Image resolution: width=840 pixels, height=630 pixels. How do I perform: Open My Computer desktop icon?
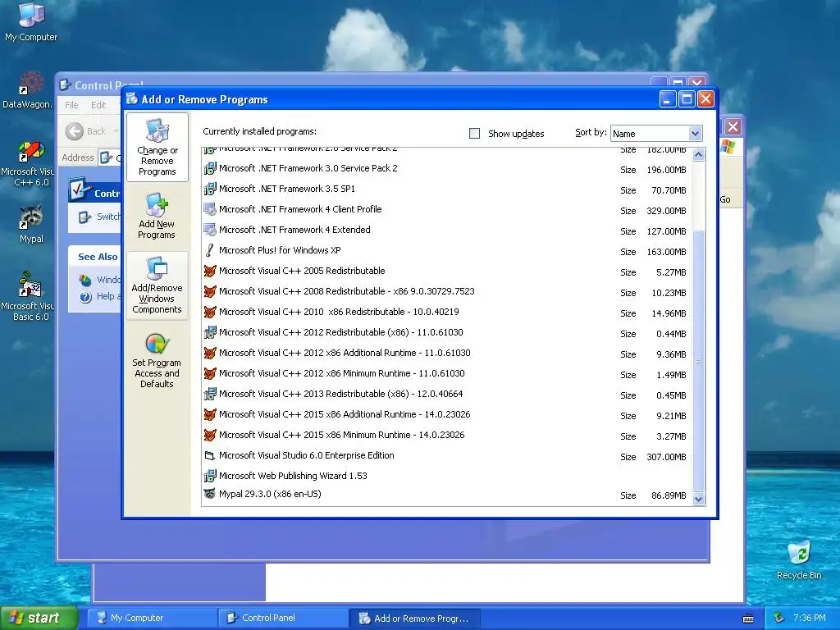pyautogui.click(x=31, y=22)
